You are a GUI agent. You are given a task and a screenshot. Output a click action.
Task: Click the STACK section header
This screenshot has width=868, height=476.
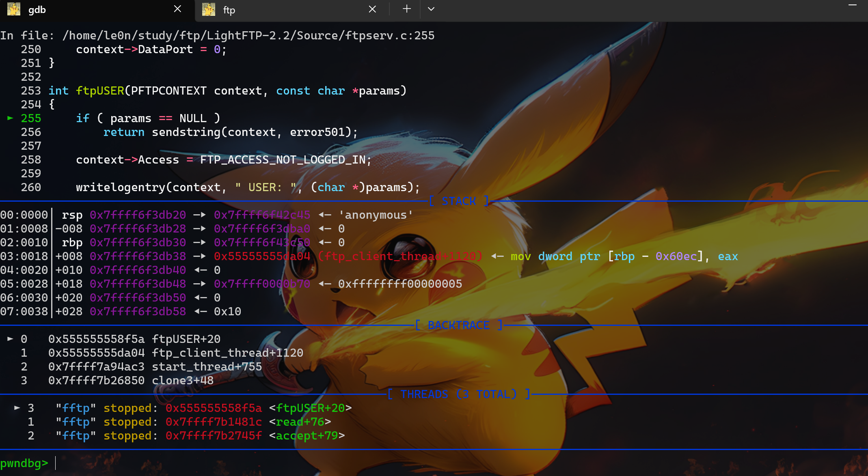click(459, 201)
